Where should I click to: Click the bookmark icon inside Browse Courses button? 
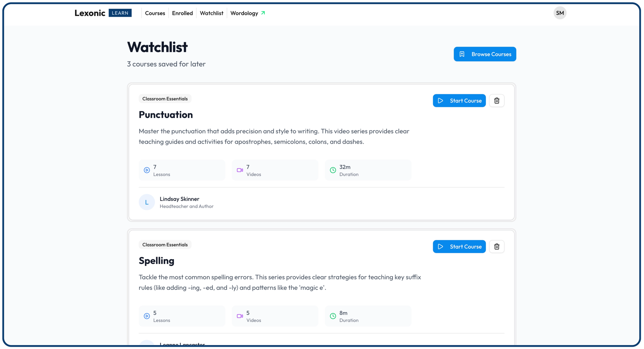tap(462, 54)
